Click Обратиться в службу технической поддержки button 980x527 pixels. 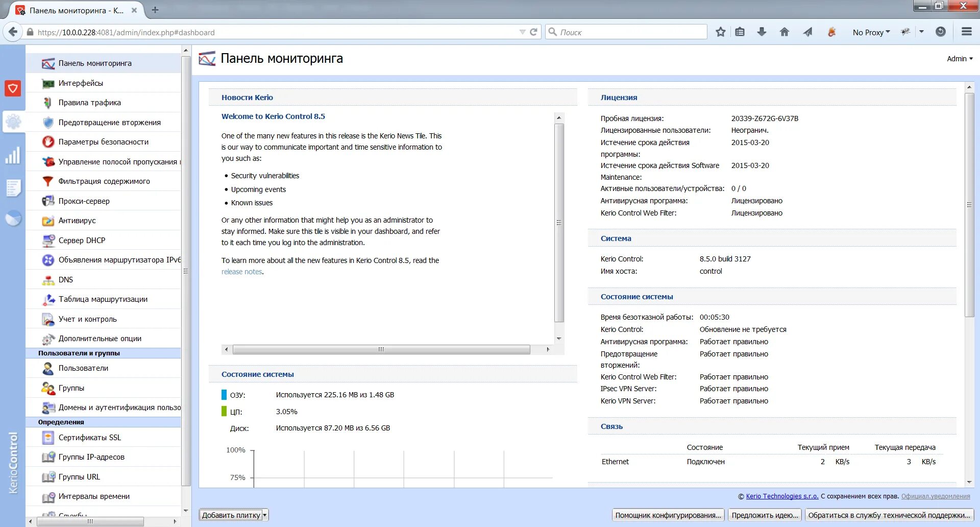point(889,515)
